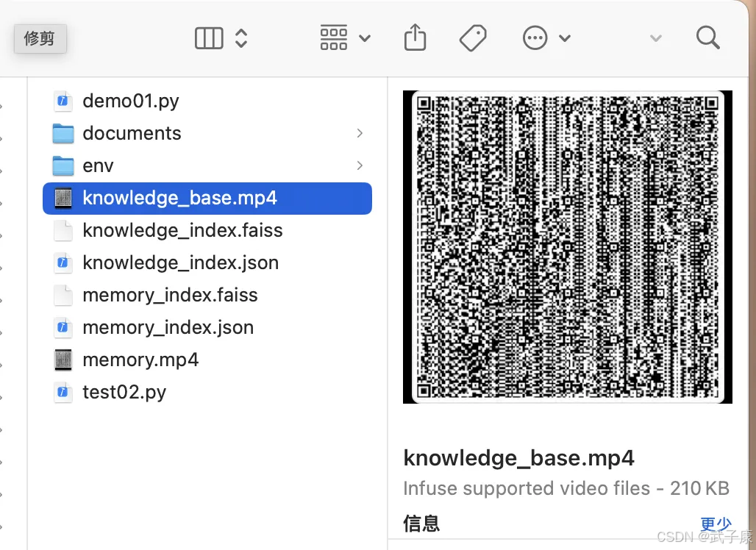756x550 pixels.
Task: Click the Tags icon
Action: tap(473, 38)
